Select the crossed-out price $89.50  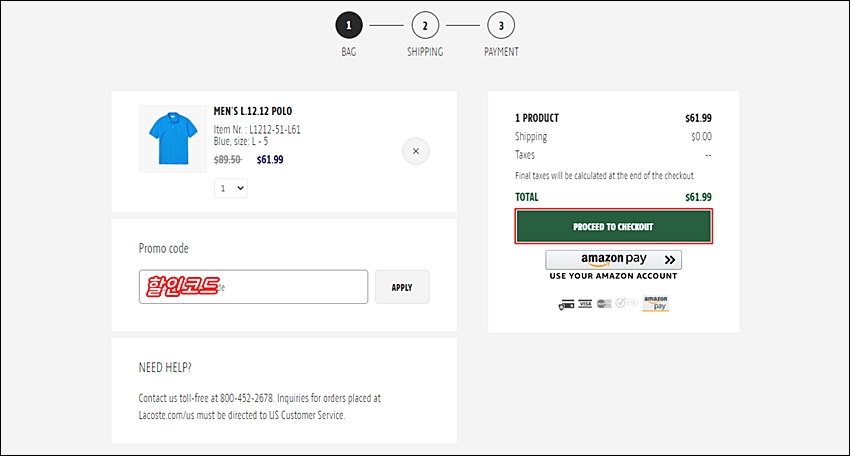click(x=228, y=159)
